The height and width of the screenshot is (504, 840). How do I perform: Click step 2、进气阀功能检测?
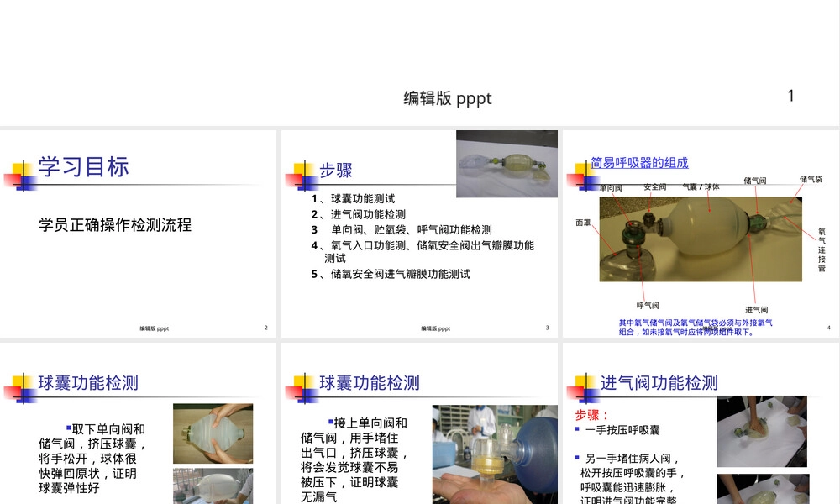[359, 214]
